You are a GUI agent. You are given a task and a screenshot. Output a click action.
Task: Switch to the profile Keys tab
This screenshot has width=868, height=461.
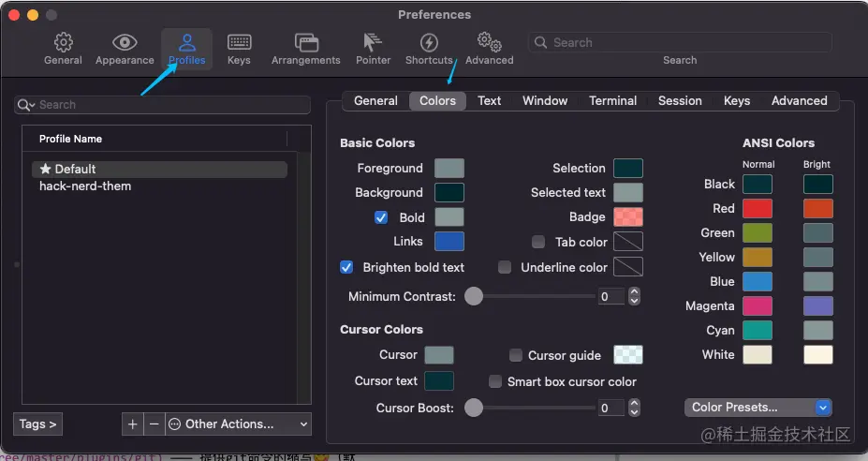click(737, 101)
